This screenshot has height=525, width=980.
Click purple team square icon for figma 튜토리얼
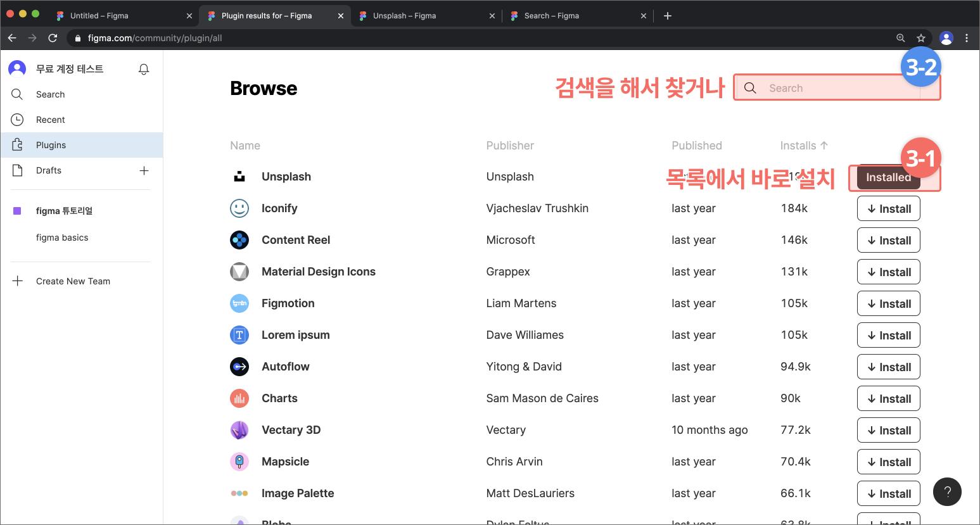point(17,211)
